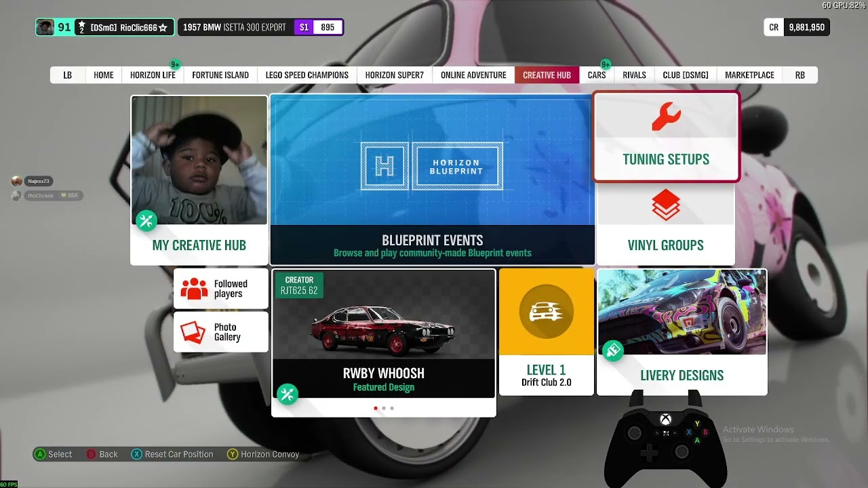Click the LB shoulder tab button
The height and width of the screenshot is (488, 868).
coord(68,75)
